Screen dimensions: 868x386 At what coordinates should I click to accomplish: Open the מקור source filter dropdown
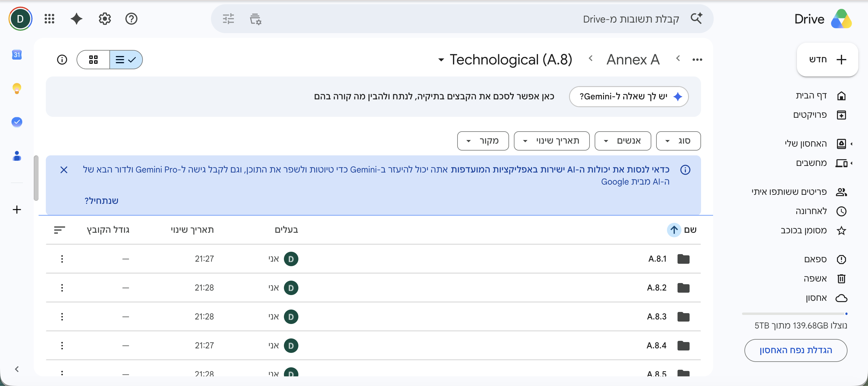(x=483, y=141)
